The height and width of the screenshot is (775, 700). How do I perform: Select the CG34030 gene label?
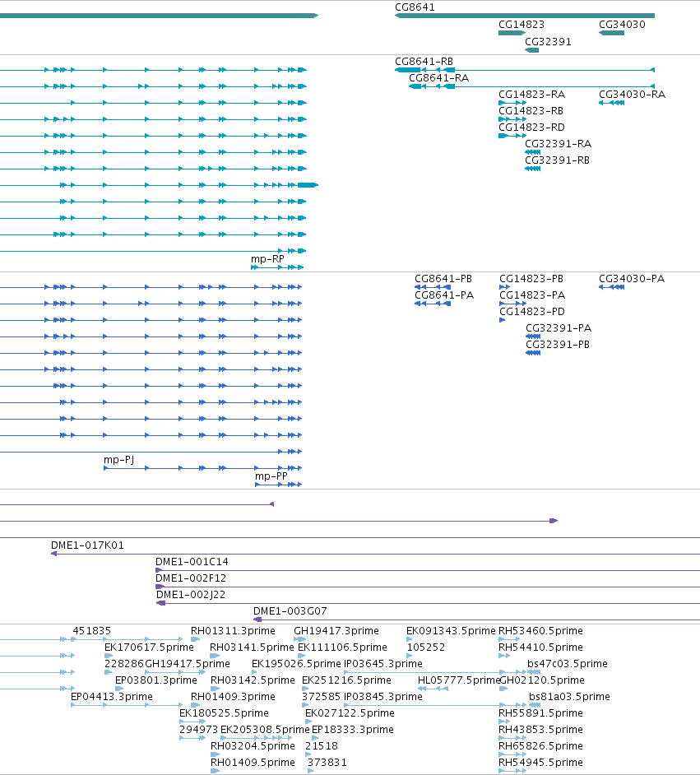click(x=622, y=25)
